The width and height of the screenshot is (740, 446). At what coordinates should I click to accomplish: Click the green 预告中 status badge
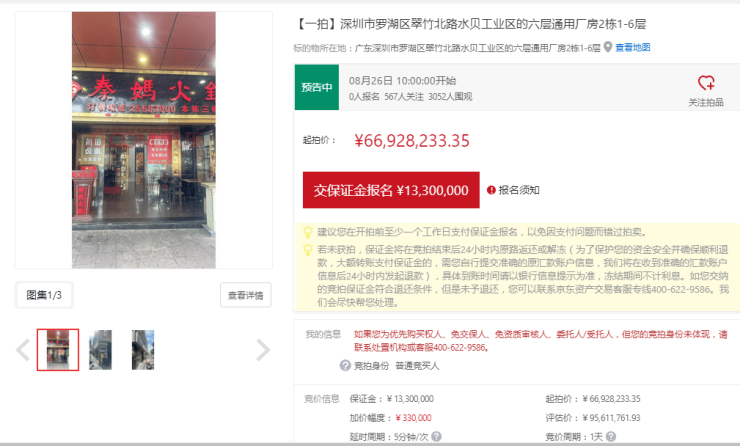[318, 87]
